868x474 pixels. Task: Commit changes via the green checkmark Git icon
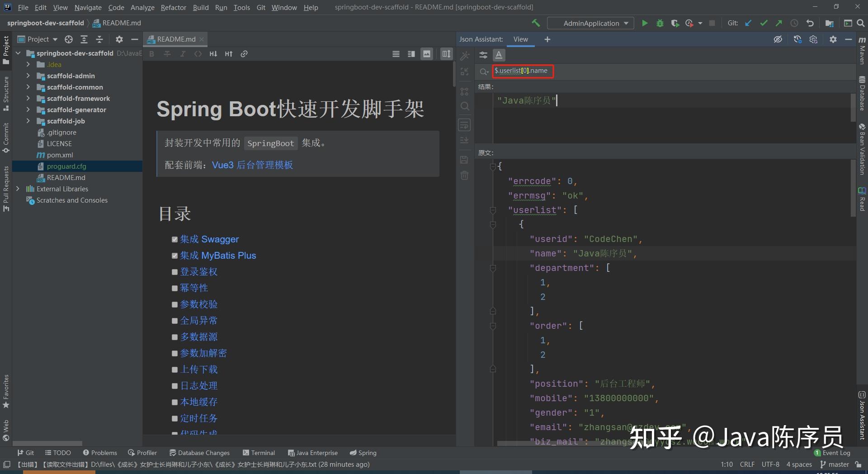click(x=764, y=23)
